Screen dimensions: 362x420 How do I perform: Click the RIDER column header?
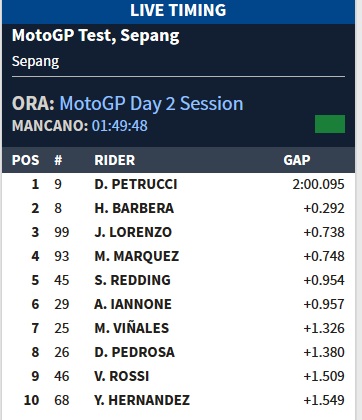click(115, 160)
